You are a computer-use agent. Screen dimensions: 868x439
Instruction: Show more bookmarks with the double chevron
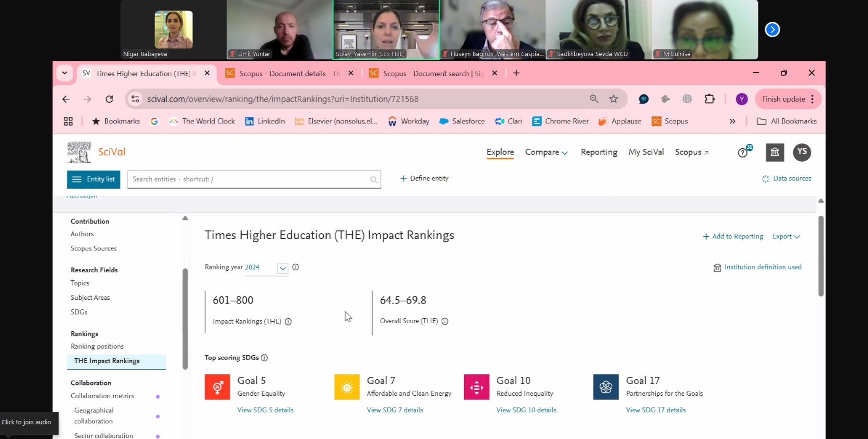(x=732, y=121)
